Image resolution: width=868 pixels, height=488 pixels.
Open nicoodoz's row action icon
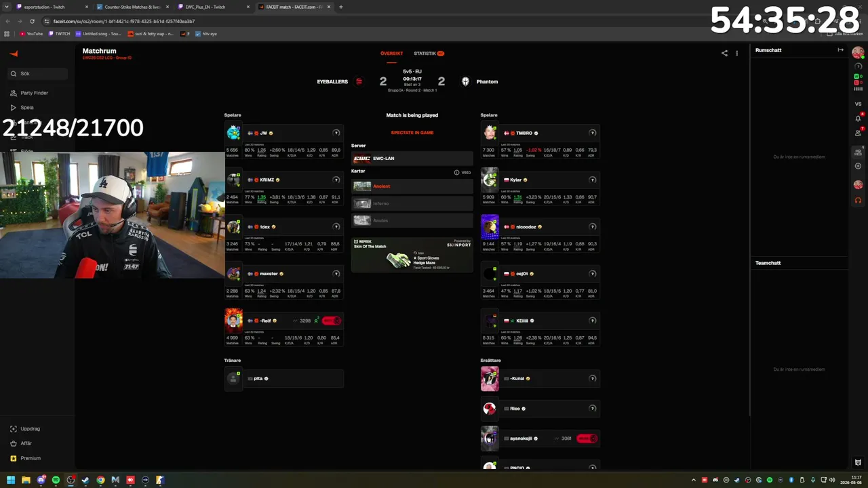coord(592,226)
